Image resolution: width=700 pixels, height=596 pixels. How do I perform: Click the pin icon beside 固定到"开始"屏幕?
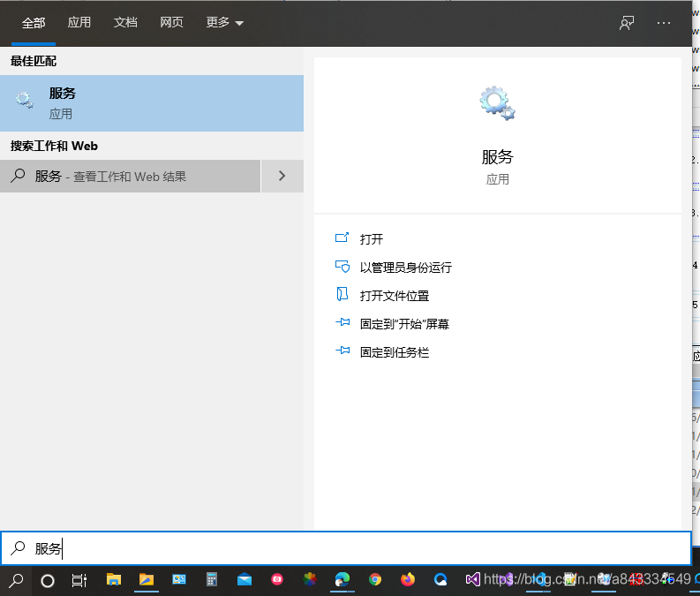(342, 322)
